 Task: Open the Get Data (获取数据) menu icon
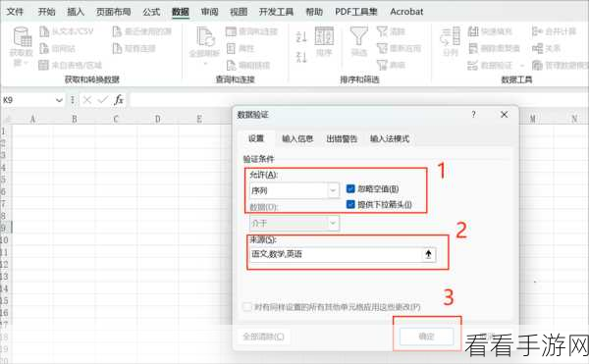[22, 36]
